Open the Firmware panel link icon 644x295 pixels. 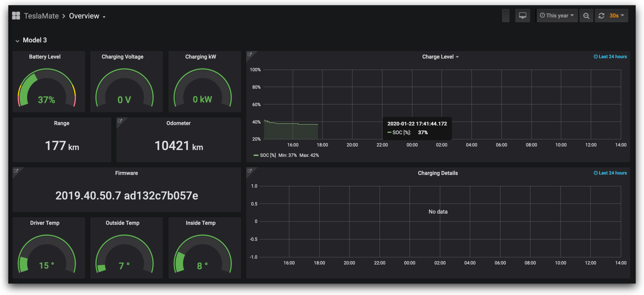(16, 171)
